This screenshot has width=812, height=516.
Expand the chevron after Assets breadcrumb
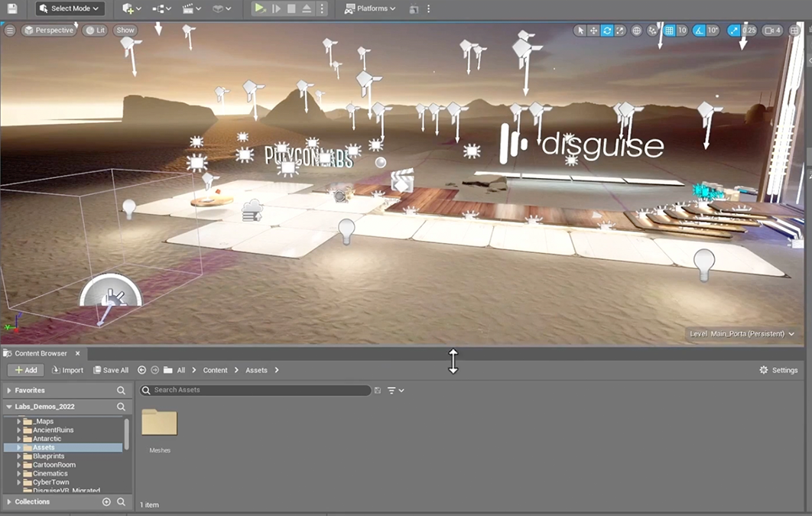[x=277, y=370]
